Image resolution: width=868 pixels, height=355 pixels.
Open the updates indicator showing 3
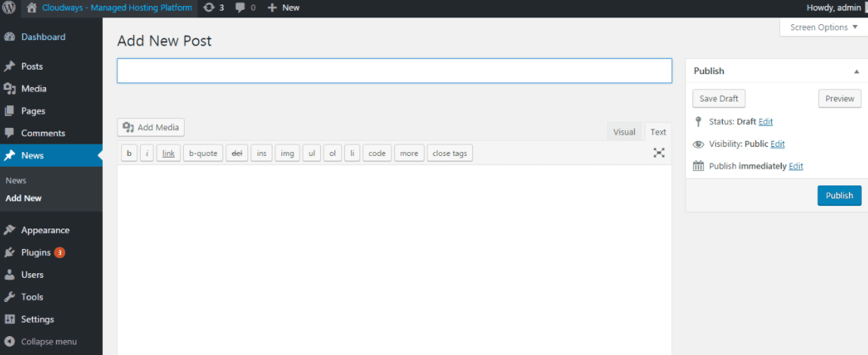click(213, 8)
